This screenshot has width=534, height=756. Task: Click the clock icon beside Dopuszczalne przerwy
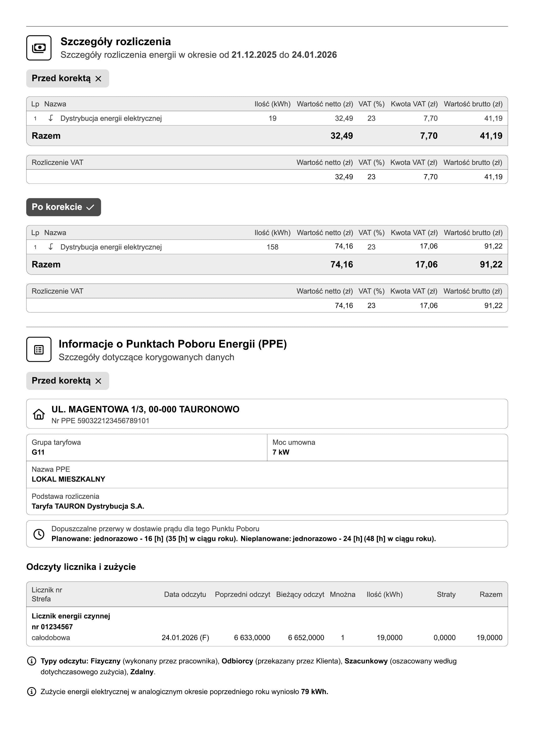(x=39, y=534)
